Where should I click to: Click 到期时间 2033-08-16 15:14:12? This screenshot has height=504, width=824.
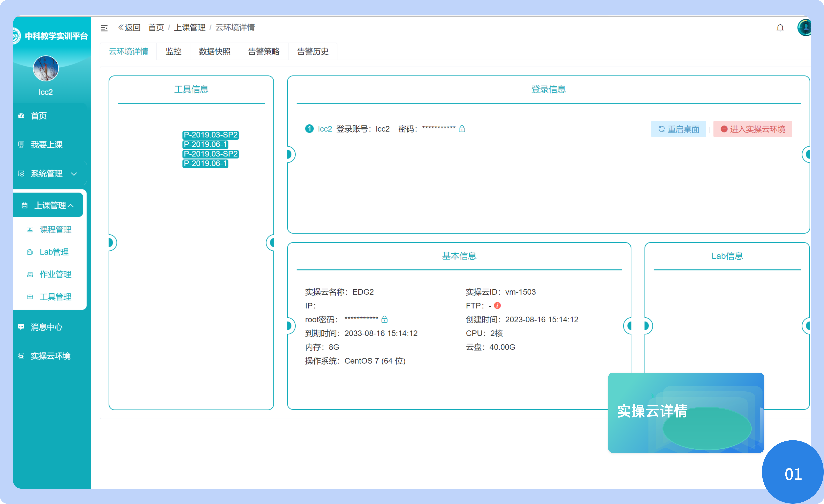coord(361,333)
